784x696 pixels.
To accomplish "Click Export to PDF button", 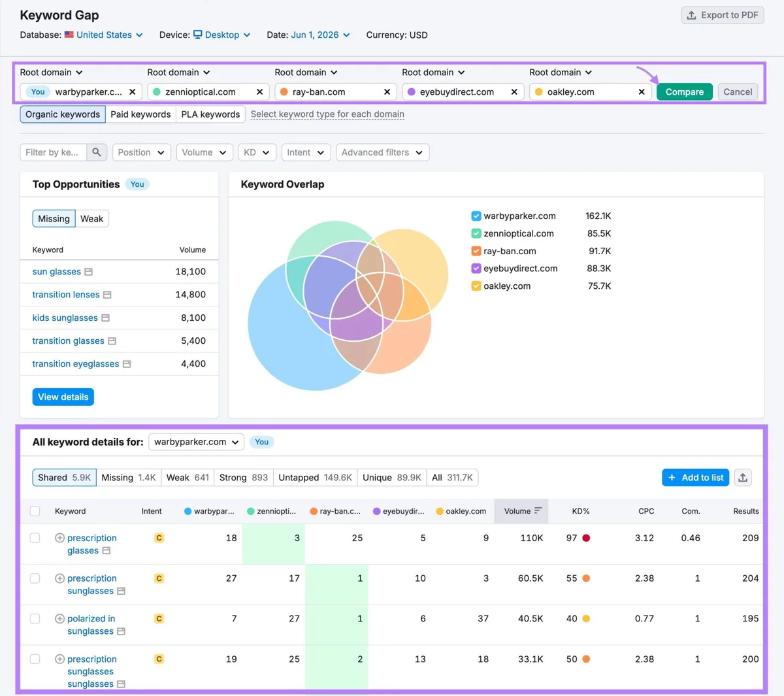I will pyautogui.click(x=723, y=15).
